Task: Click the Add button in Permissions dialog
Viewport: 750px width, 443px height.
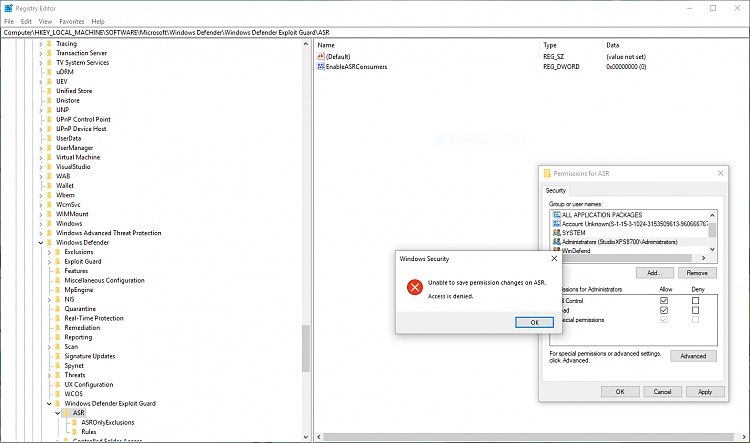Action: point(655,273)
